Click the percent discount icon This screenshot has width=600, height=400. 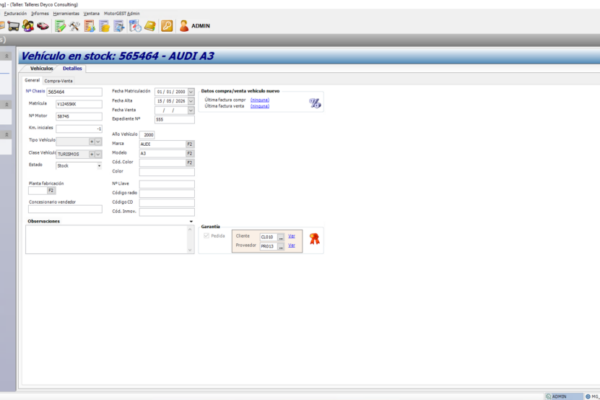pos(315,103)
